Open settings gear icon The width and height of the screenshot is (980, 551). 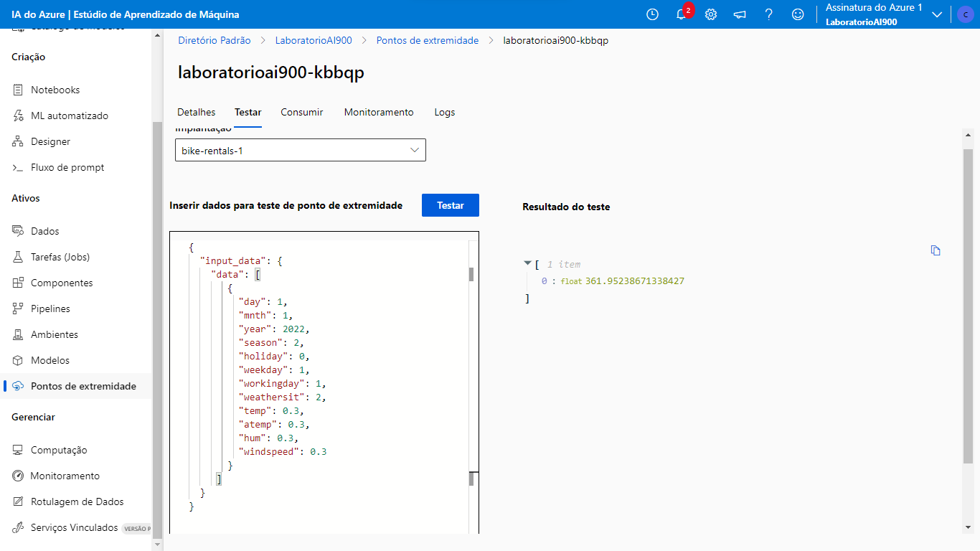(x=711, y=14)
